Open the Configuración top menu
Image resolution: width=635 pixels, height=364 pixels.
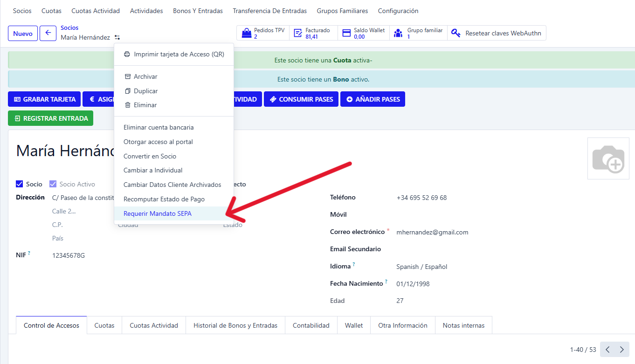click(x=398, y=11)
